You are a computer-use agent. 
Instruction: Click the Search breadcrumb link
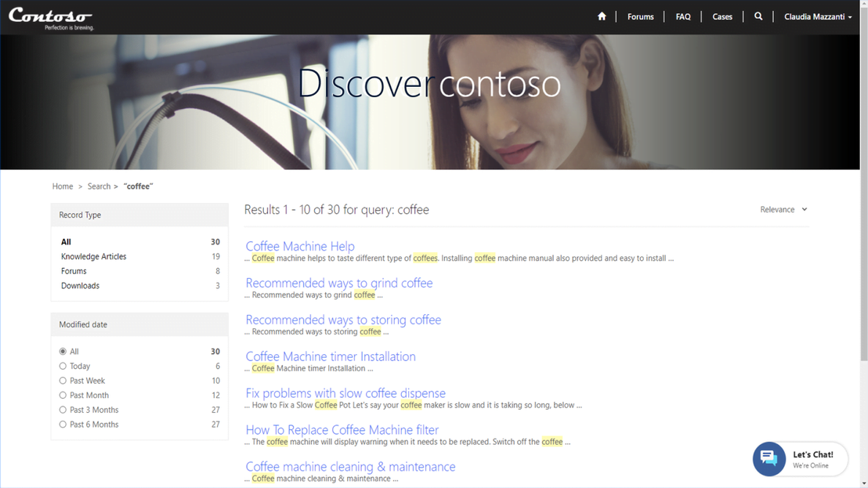coord(99,186)
